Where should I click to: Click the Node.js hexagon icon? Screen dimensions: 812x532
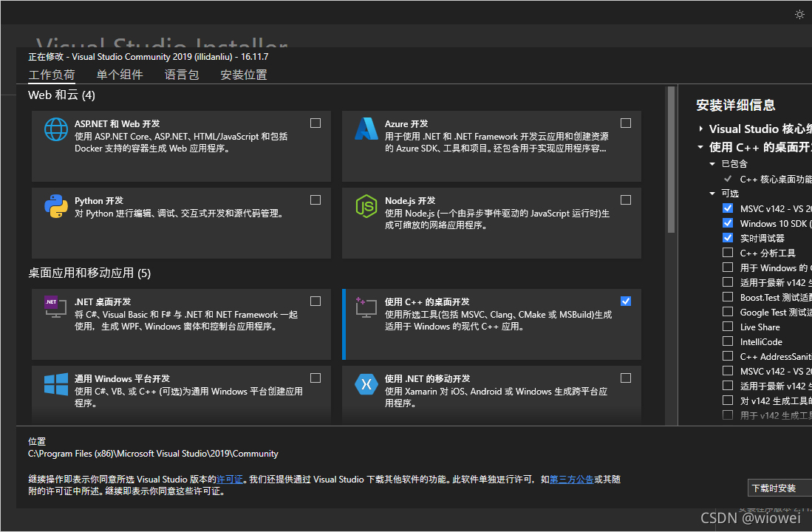(366, 206)
